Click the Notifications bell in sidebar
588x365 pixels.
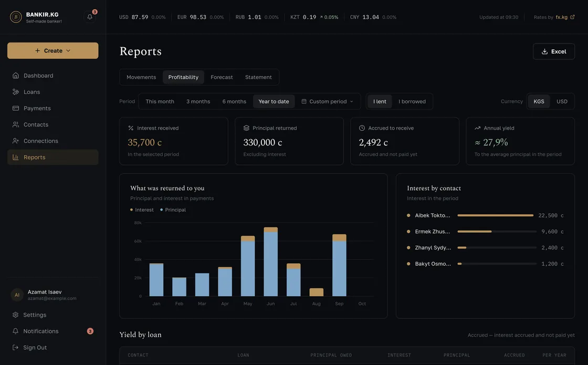(15, 331)
